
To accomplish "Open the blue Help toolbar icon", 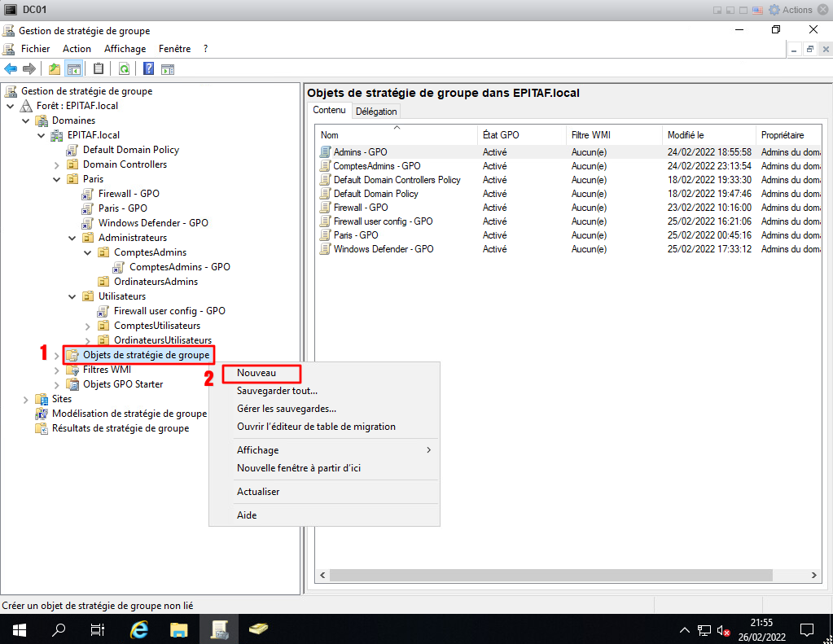I will (x=149, y=69).
